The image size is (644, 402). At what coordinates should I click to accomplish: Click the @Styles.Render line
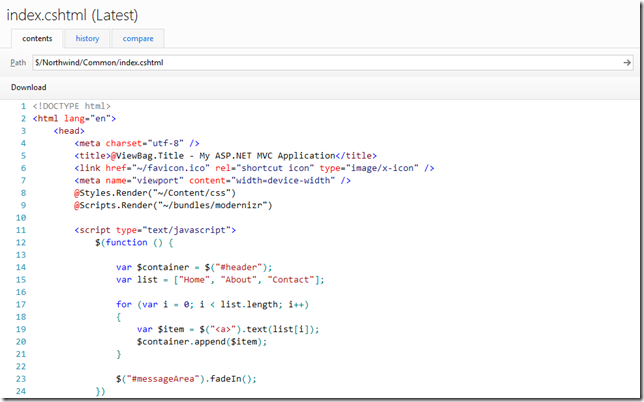(x=155, y=193)
